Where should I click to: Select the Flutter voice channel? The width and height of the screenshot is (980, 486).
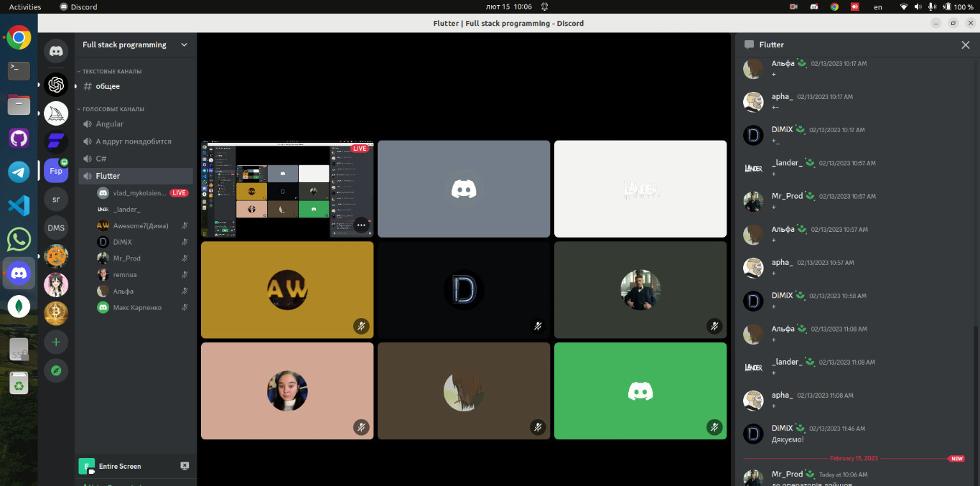pyautogui.click(x=136, y=176)
